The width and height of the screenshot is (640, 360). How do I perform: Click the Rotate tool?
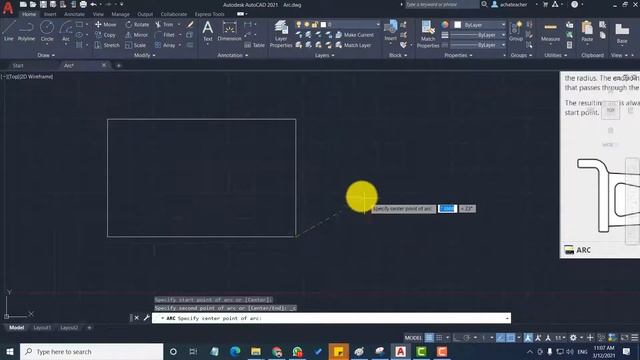(x=137, y=24)
